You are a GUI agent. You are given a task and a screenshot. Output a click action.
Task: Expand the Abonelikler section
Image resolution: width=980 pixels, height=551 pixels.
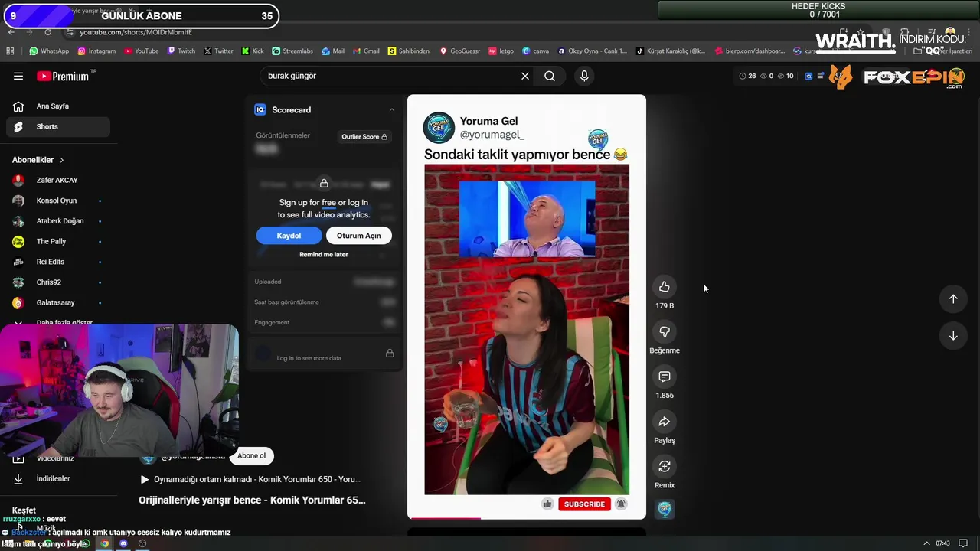tap(38, 160)
